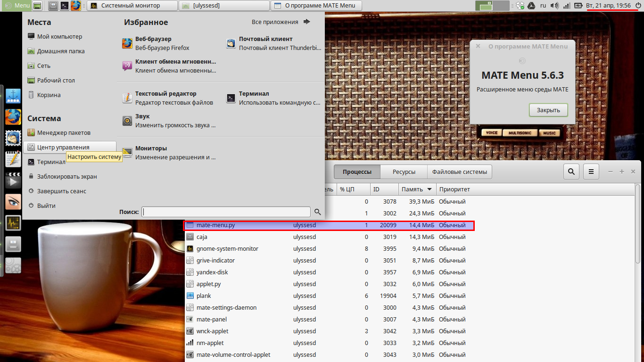This screenshot has width=644, height=362.
Task: Click the search magnifier in System Monitor toolbar
Action: click(571, 171)
